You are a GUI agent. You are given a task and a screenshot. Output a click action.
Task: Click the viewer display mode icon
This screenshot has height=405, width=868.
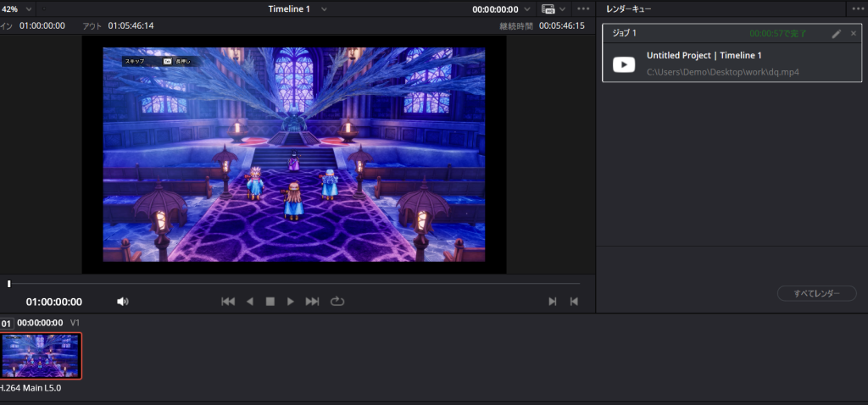pos(548,8)
